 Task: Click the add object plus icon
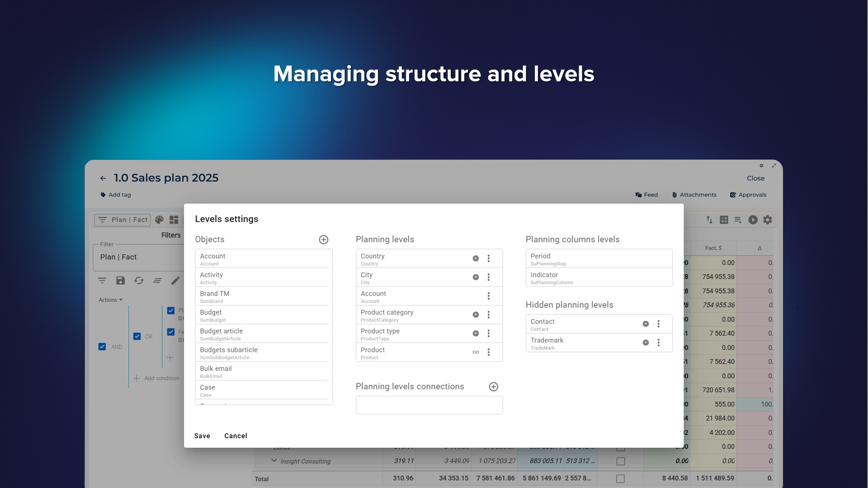pyautogui.click(x=324, y=239)
